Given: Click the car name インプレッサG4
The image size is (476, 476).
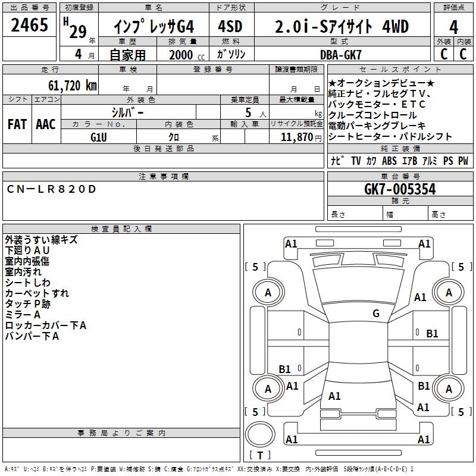Looking at the screenshot, I should 154,26.
